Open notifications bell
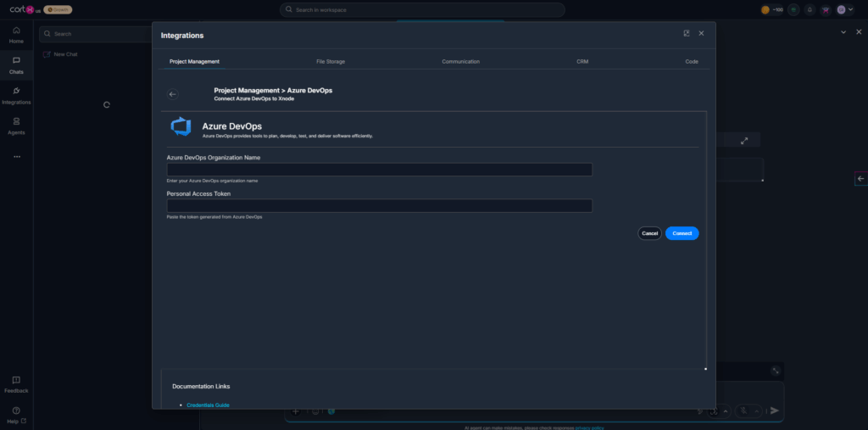The image size is (868, 430). click(x=810, y=9)
